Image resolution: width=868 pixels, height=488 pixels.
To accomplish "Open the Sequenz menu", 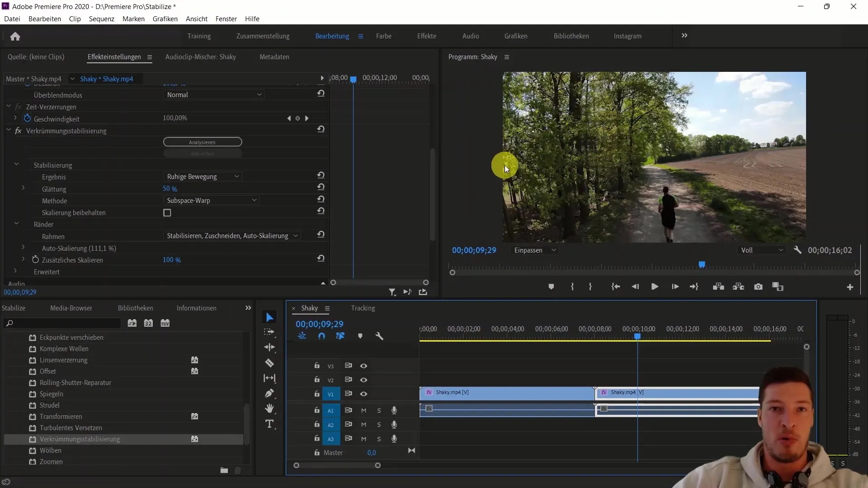I will point(102,19).
